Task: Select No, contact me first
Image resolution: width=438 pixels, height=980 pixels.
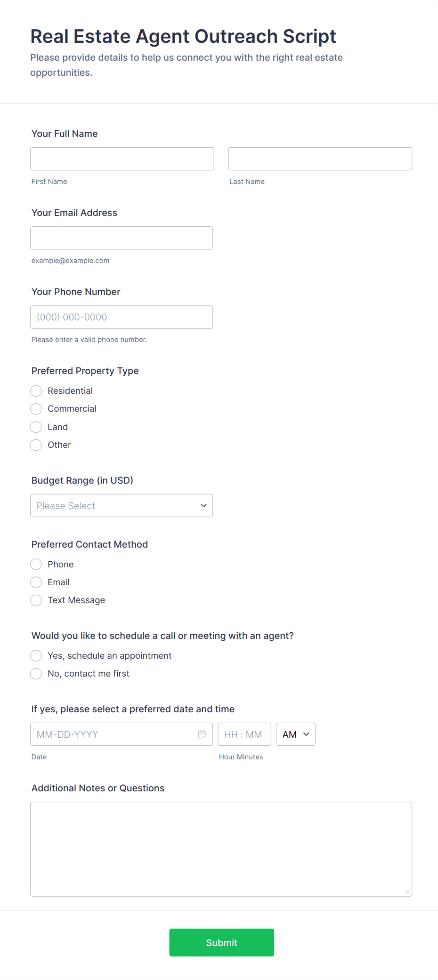Action: click(x=36, y=673)
